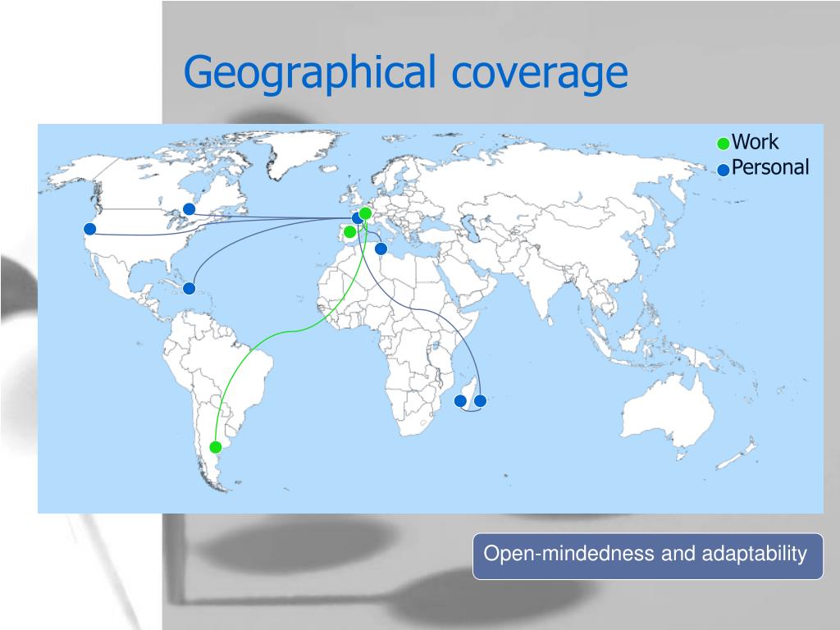Click the 'Personal' legend label
The width and height of the screenshot is (840, 630).
770,167
